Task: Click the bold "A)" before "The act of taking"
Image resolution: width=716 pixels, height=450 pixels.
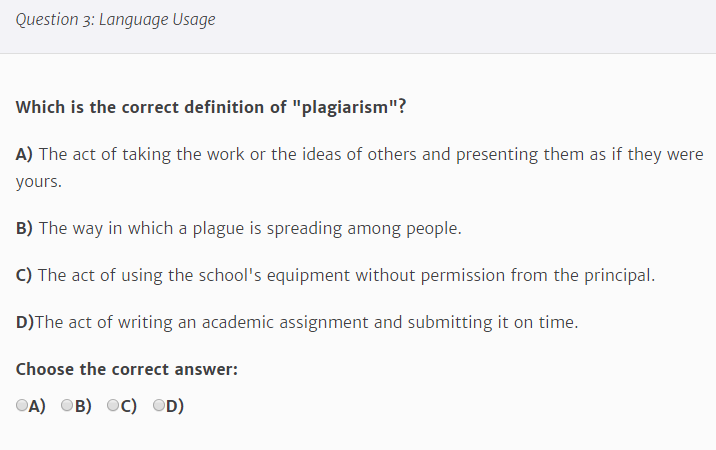Action: [x=25, y=155]
